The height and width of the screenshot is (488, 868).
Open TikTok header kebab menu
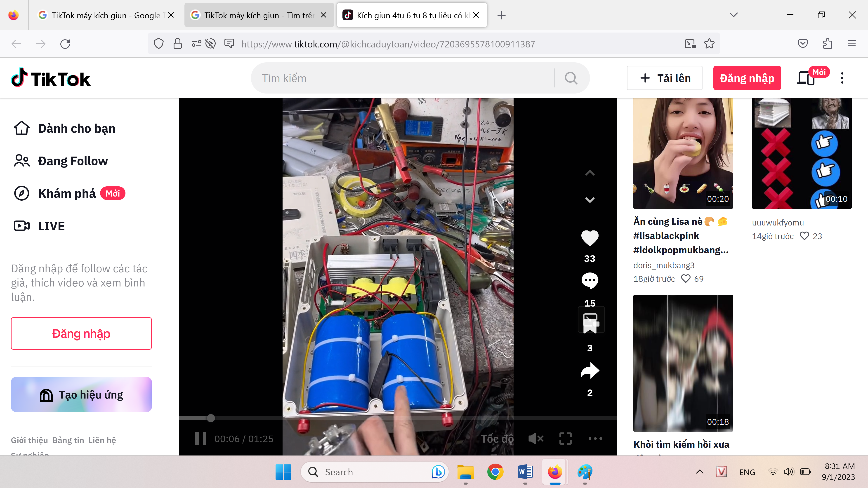pos(842,78)
